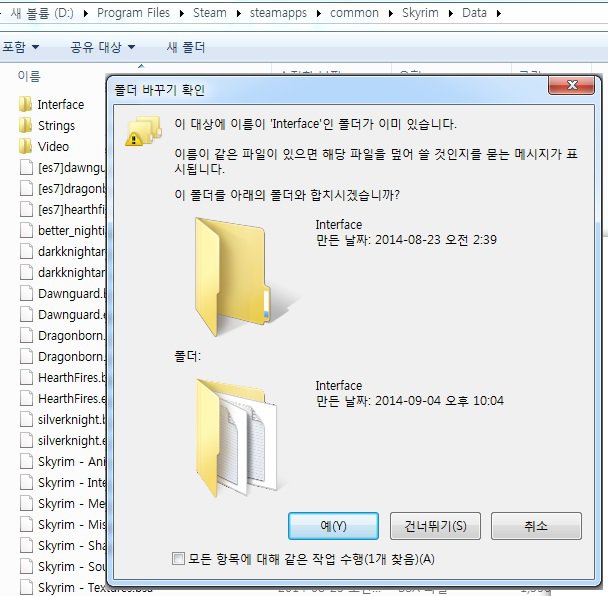Click the [es7]hearthfi file icon
The image size is (608, 596).
pyautogui.click(x=26, y=209)
